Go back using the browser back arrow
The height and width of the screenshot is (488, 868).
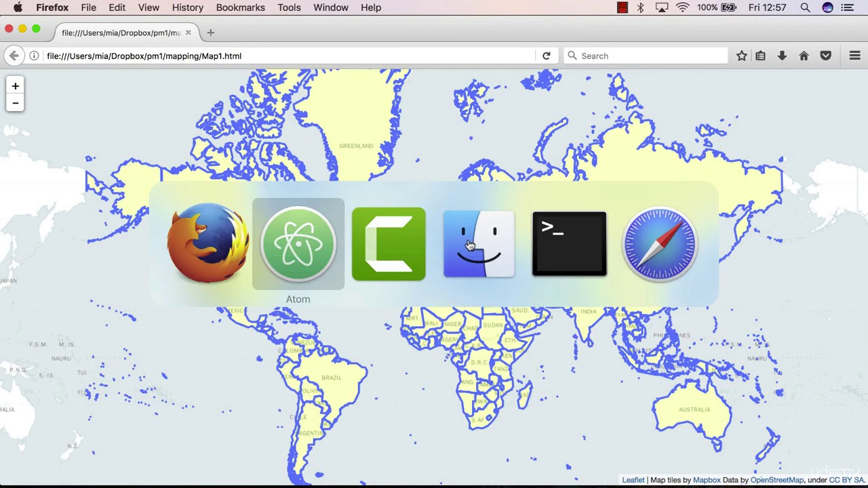[14, 56]
